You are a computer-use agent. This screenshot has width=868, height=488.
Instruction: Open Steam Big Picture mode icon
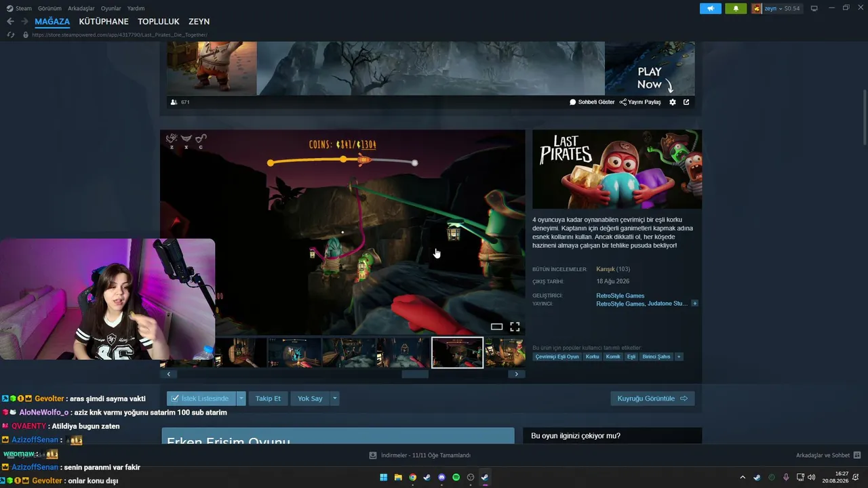point(814,8)
